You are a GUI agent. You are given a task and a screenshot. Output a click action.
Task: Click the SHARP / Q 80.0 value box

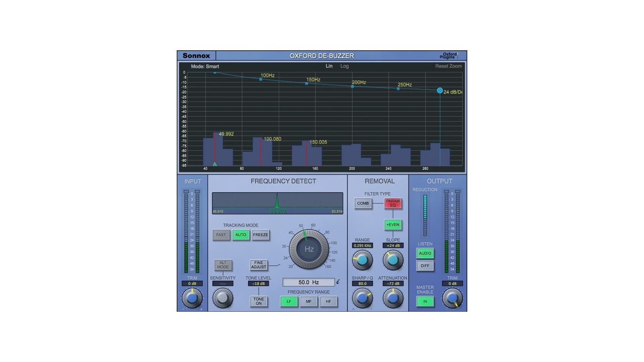tap(362, 284)
